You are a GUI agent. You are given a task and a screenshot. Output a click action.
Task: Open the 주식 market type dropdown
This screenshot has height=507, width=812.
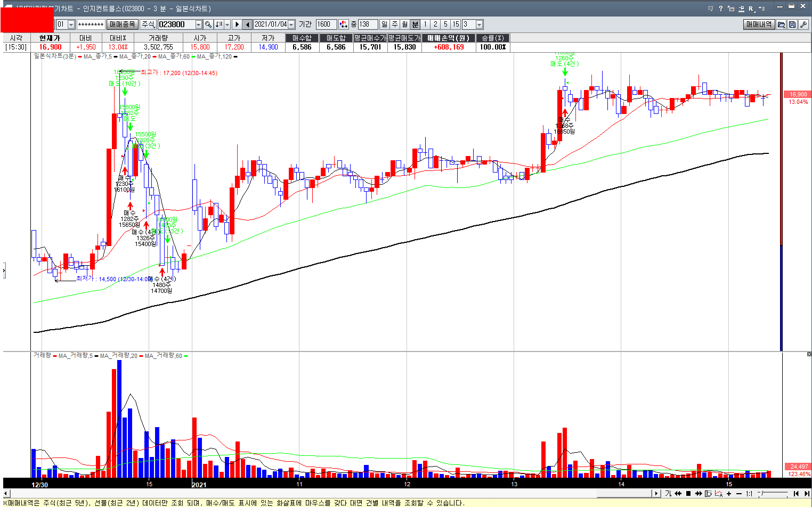[148, 24]
